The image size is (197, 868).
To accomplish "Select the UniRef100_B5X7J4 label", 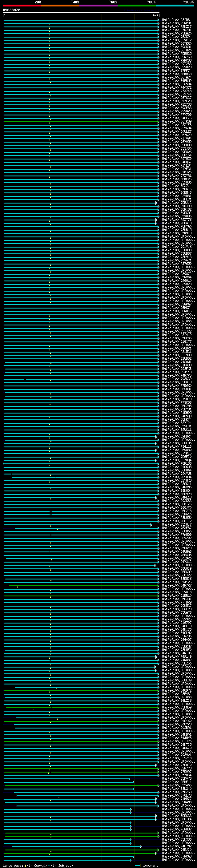I will [177, 186].
